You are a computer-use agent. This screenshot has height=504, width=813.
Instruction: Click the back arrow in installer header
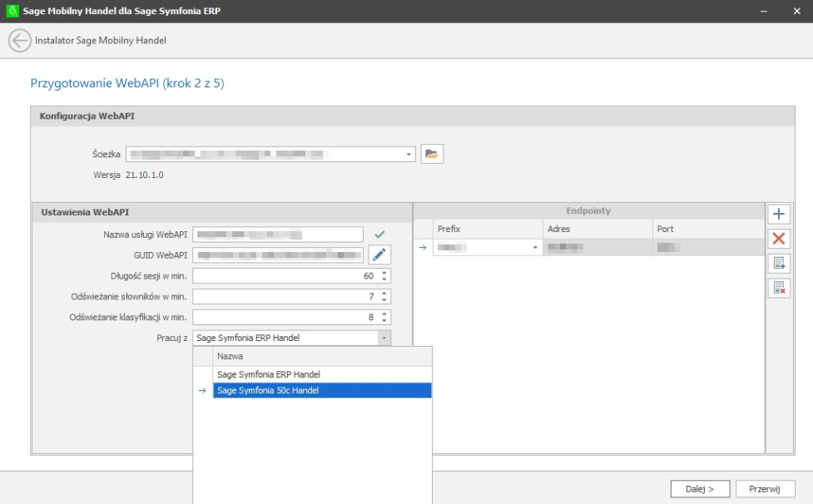19,41
